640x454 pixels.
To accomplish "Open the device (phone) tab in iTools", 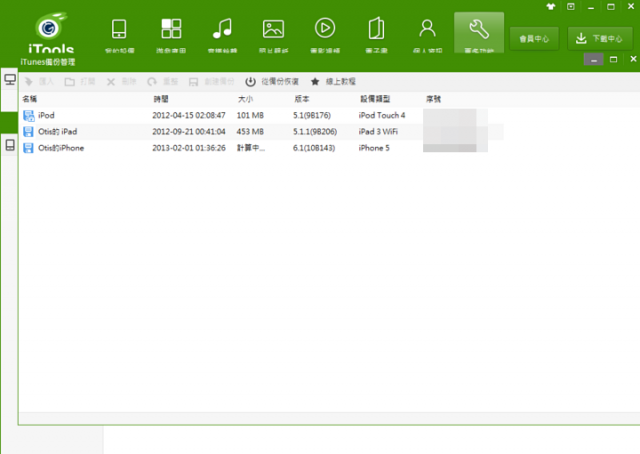I will pos(119,34).
